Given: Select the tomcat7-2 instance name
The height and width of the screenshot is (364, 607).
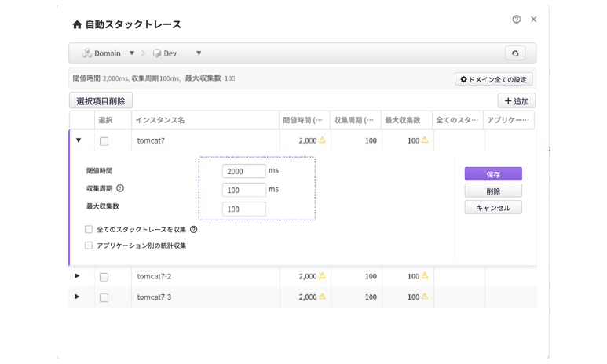Looking at the screenshot, I should 154,276.
